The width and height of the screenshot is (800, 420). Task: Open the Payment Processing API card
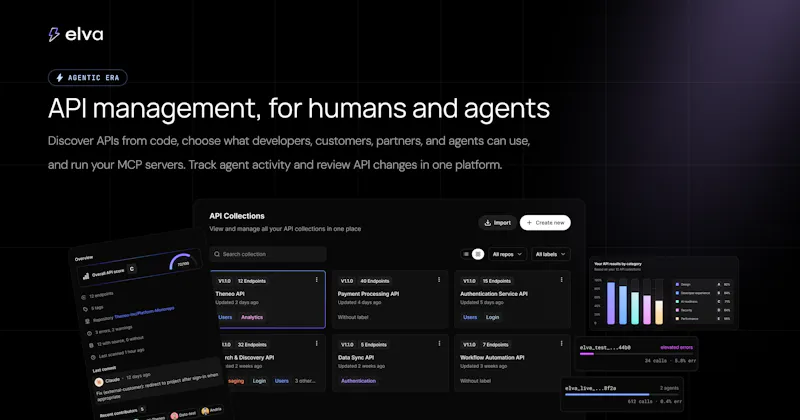pos(390,300)
